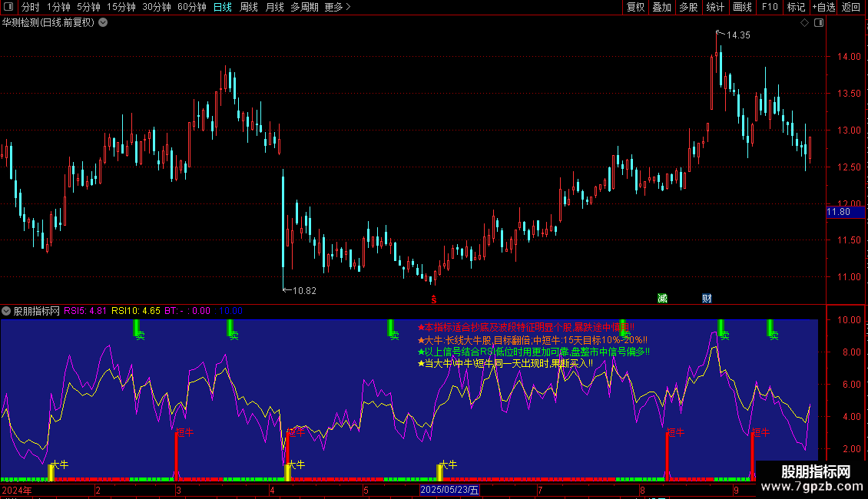The image size is (868, 499).
Task: Expand the 更多 periods menu
Action: 337,7
